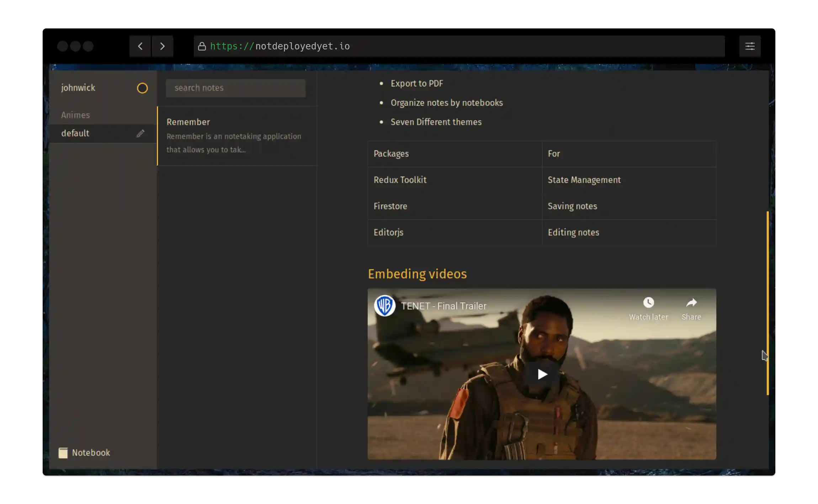The width and height of the screenshot is (818, 504).
Task: Click the Redux Toolkit table cell
Action: pos(400,180)
